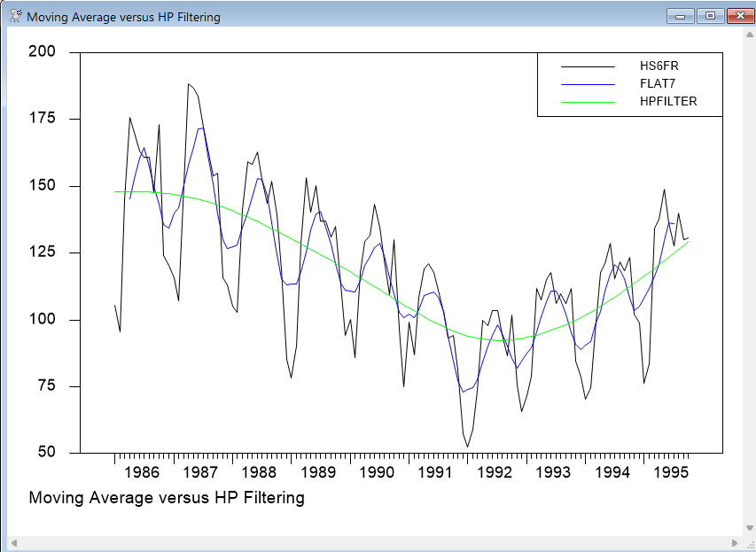The height and width of the screenshot is (552, 756).
Task: Click the left scroll arrow at bottom
Action: pos(12,542)
